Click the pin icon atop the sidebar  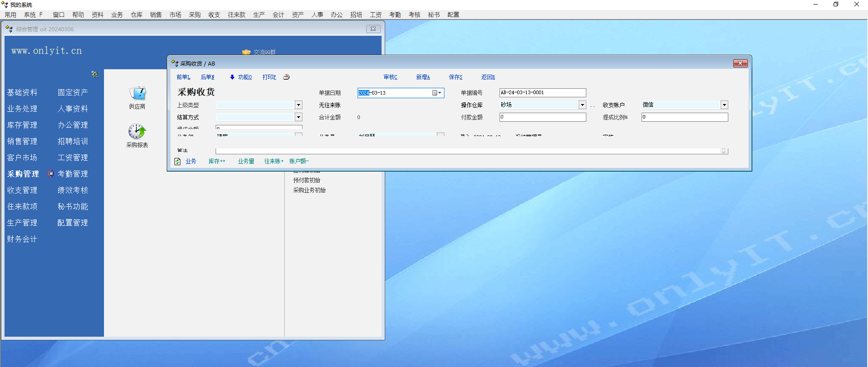point(95,74)
